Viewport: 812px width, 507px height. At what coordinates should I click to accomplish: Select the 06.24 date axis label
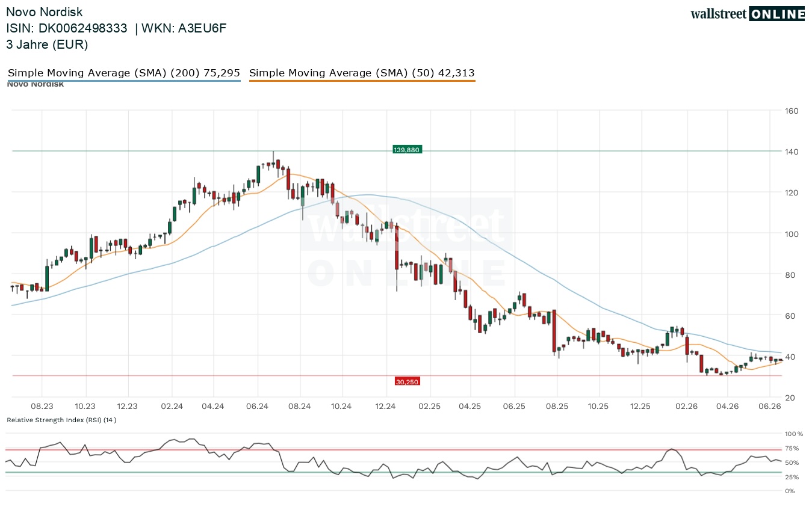[257, 407]
